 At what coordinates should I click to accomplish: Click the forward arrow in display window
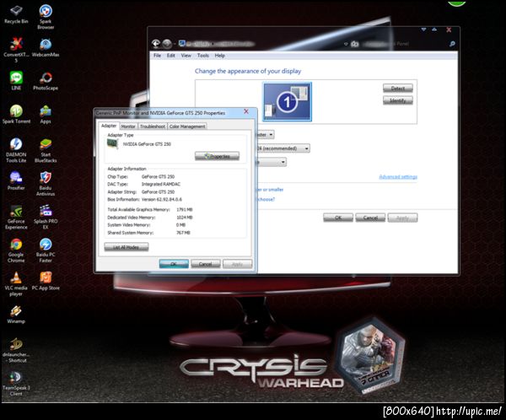167,43
